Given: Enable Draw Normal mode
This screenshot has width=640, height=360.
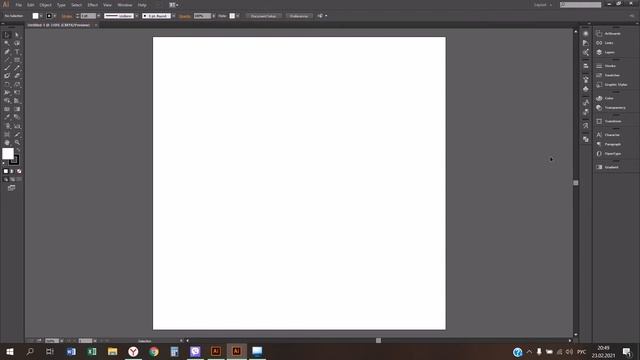Looking at the screenshot, I should coord(6,180).
